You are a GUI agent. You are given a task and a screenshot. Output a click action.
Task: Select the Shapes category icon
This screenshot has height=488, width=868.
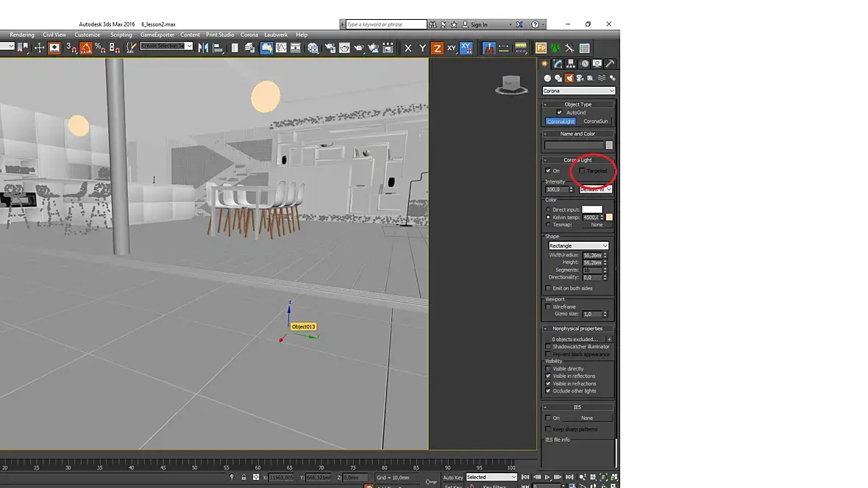point(558,78)
